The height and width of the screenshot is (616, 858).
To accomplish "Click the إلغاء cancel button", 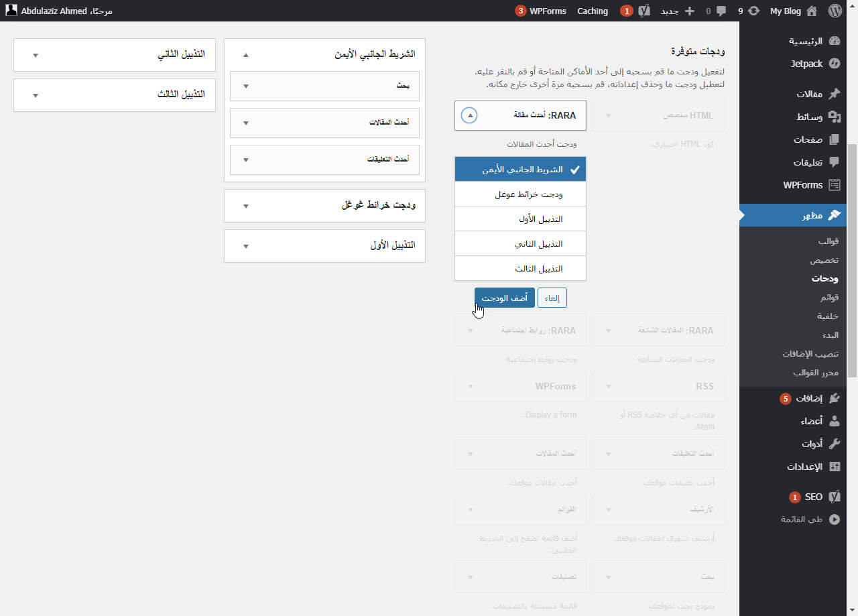I will point(552,298).
